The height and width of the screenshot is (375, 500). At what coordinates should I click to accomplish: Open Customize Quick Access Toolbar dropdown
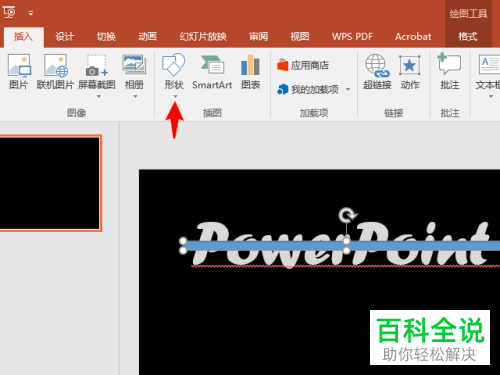tap(31, 13)
